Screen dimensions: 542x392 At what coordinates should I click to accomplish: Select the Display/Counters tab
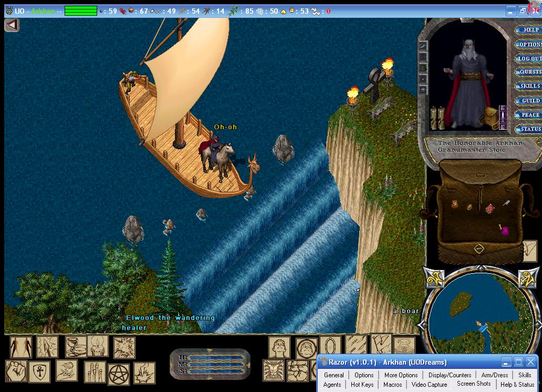point(450,375)
